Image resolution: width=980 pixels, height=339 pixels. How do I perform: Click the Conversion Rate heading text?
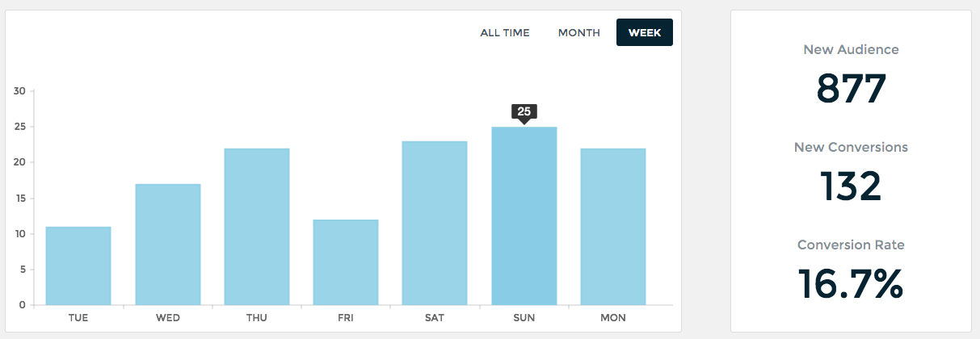pyautogui.click(x=851, y=245)
